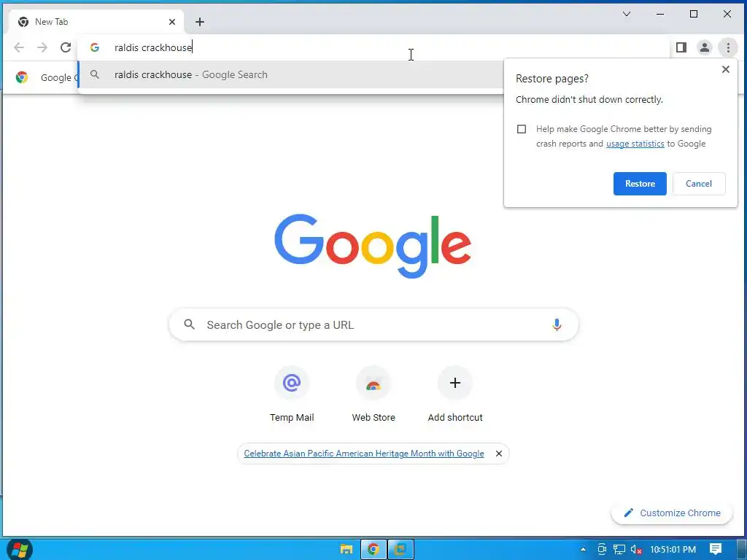Click the magnifier icon in the search box
This screenshot has width=747, height=560.
[190, 324]
